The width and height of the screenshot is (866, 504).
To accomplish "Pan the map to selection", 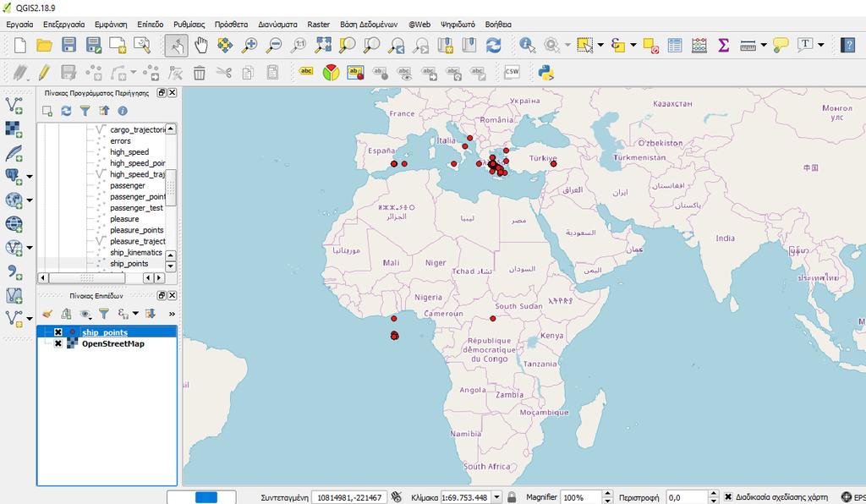I will click(225, 45).
